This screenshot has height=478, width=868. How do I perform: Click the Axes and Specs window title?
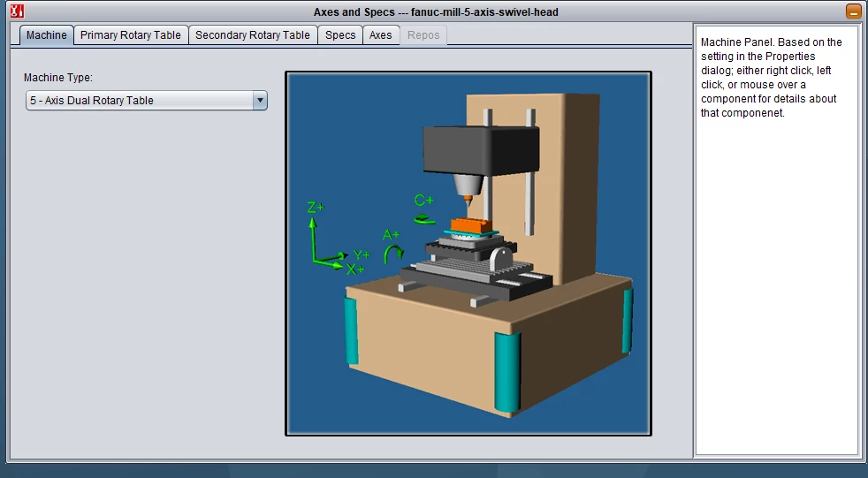tap(436, 11)
